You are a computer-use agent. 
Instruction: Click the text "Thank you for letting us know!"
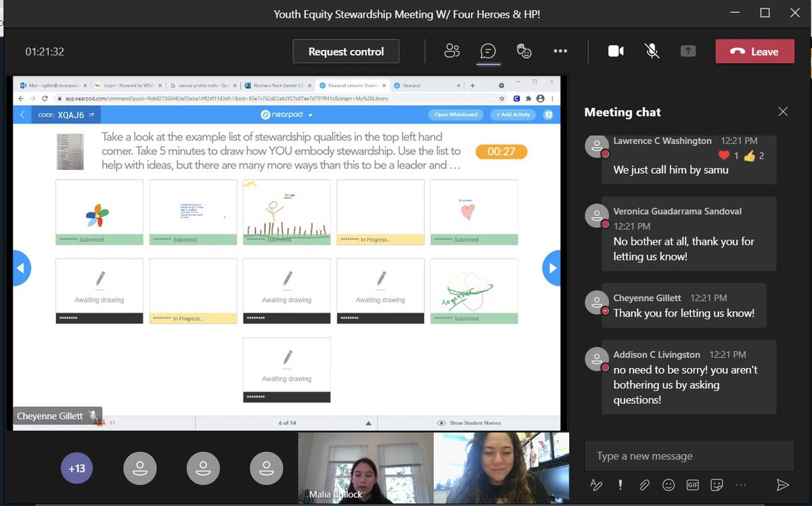683,313
